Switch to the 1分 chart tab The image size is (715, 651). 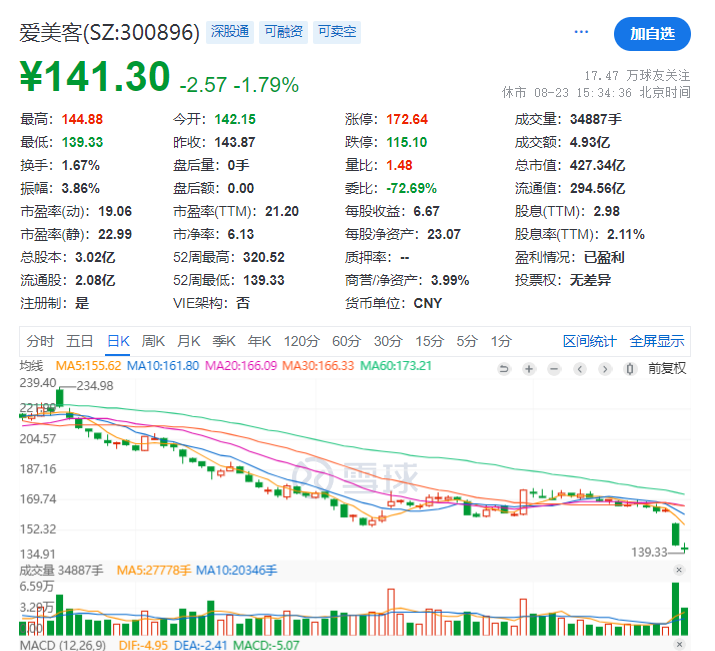pos(501,341)
